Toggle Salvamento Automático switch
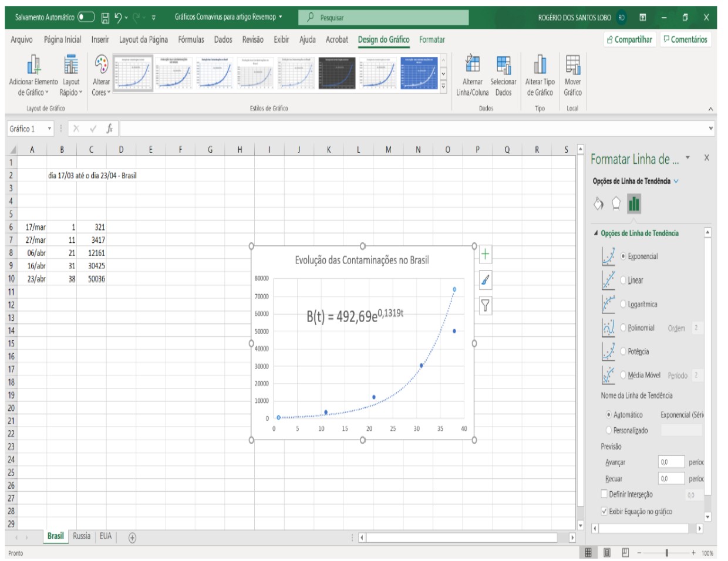 [x=86, y=17]
